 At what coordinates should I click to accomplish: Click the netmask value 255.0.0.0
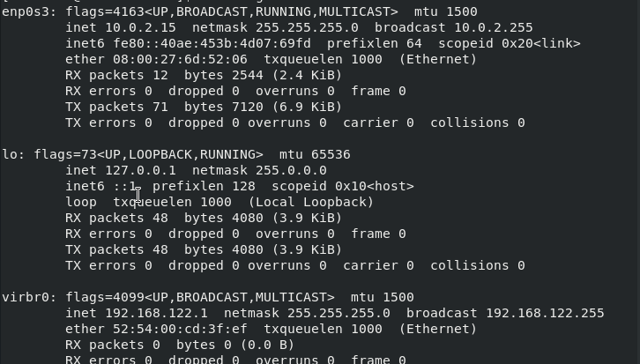tap(291, 170)
